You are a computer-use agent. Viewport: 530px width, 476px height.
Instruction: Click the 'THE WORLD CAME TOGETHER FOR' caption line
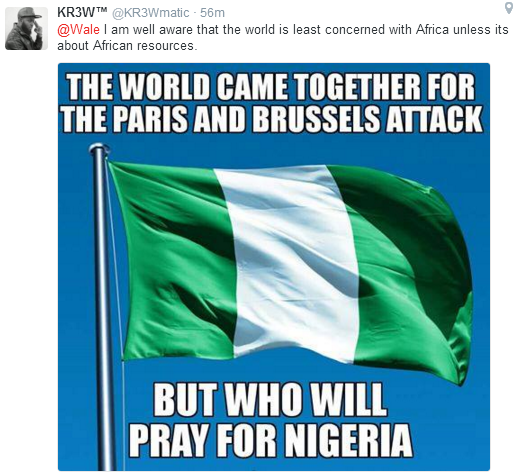coord(271,87)
